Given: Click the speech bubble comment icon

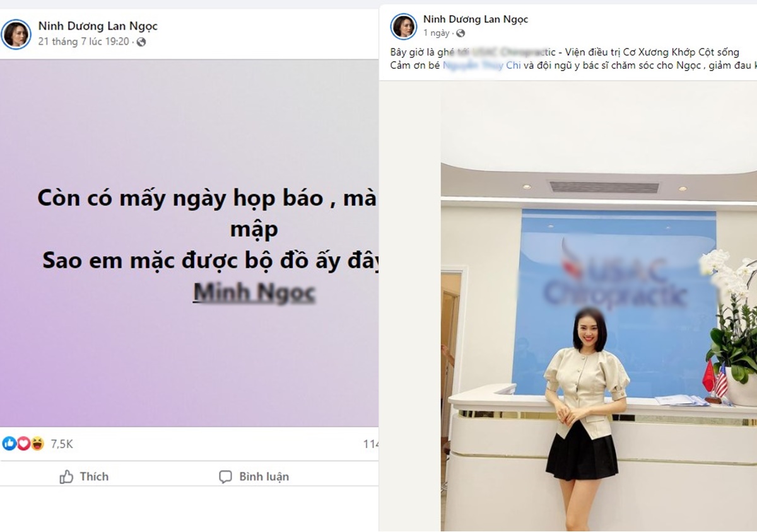Looking at the screenshot, I should [225, 477].
